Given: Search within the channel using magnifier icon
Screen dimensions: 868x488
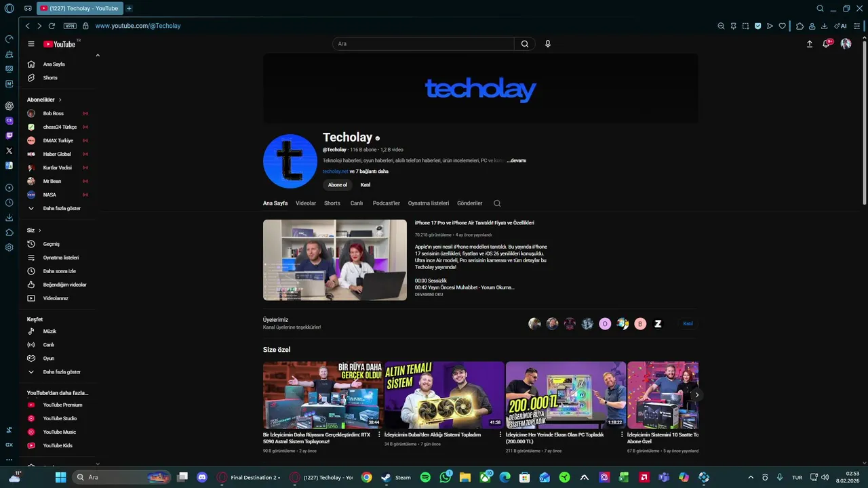Looking at the screenshot, I should point(497,203).
